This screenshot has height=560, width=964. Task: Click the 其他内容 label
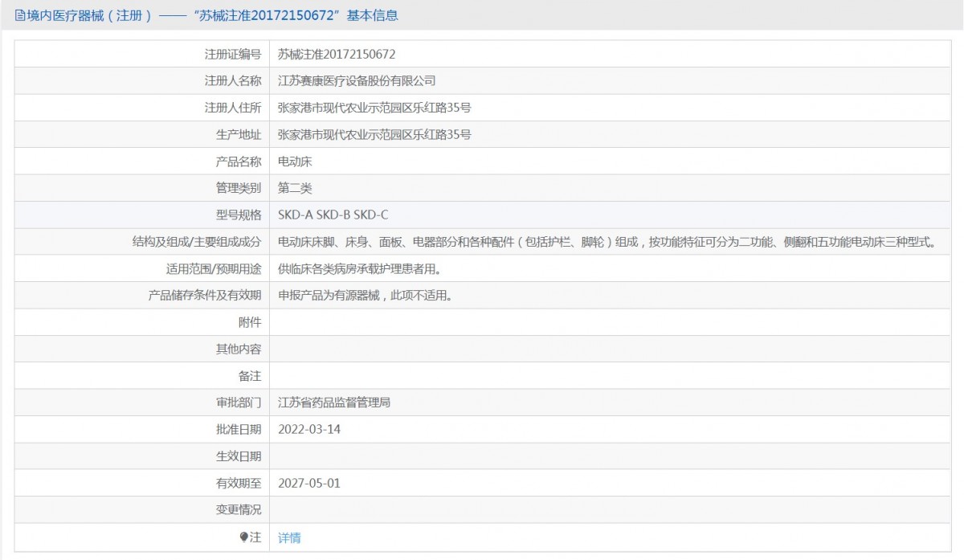[239, 349]
